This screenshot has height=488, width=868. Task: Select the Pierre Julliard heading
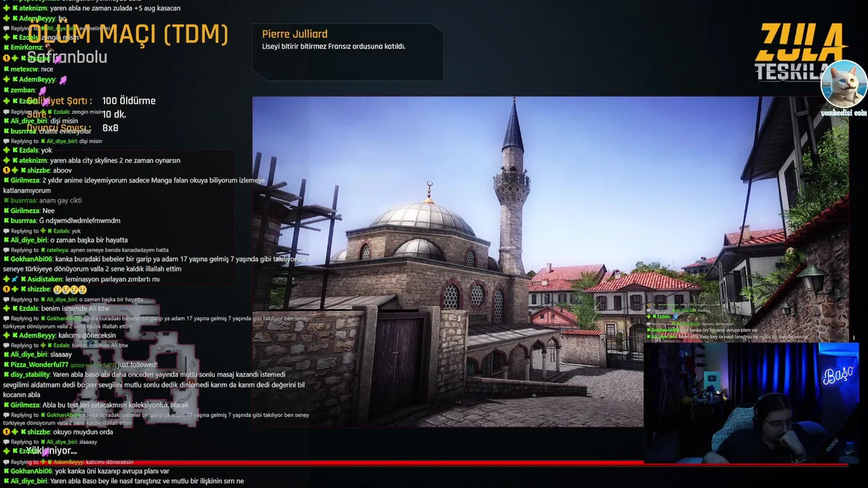[294, 34]
